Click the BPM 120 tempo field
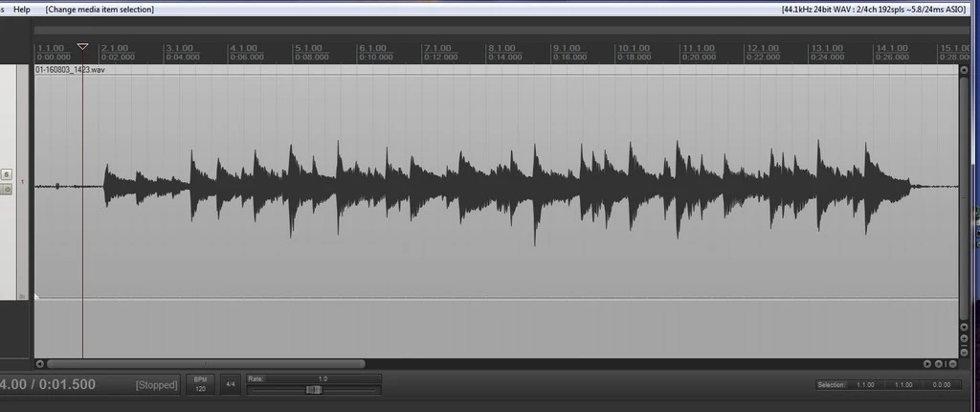This screenshot has height=412, width=980. [x=200, y=384]
